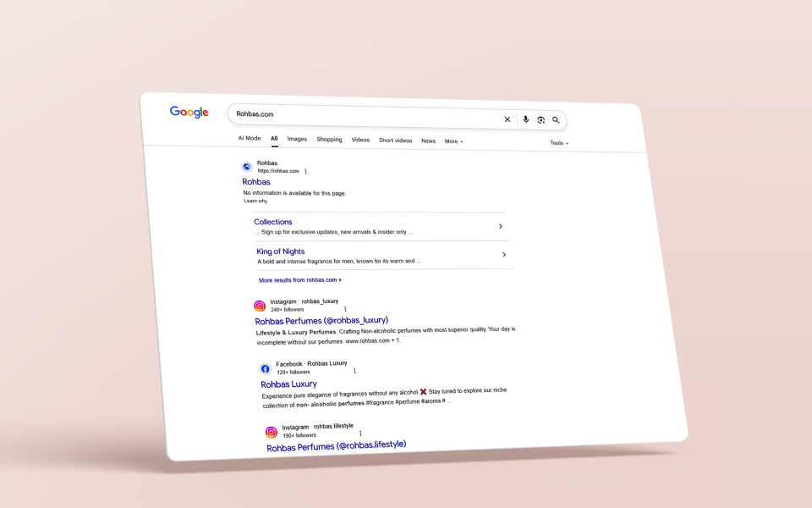Click Facebook icon for Rohbas Luxury result
812x508 pixels.
click(x=265, y=368)
